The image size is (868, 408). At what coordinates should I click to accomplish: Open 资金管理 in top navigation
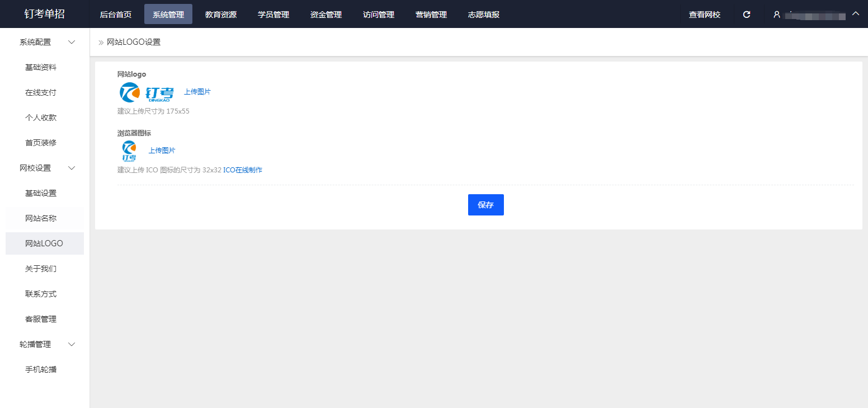326,15
